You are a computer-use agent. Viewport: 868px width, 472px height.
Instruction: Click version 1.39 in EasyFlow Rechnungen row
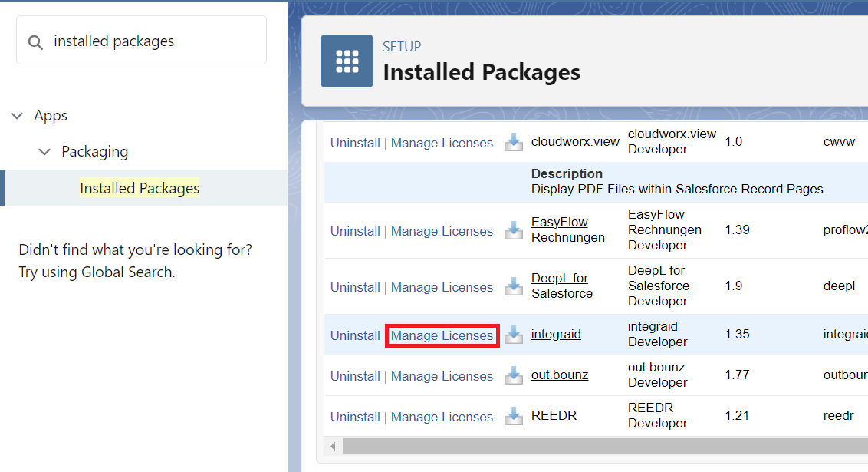coord(738,230)
